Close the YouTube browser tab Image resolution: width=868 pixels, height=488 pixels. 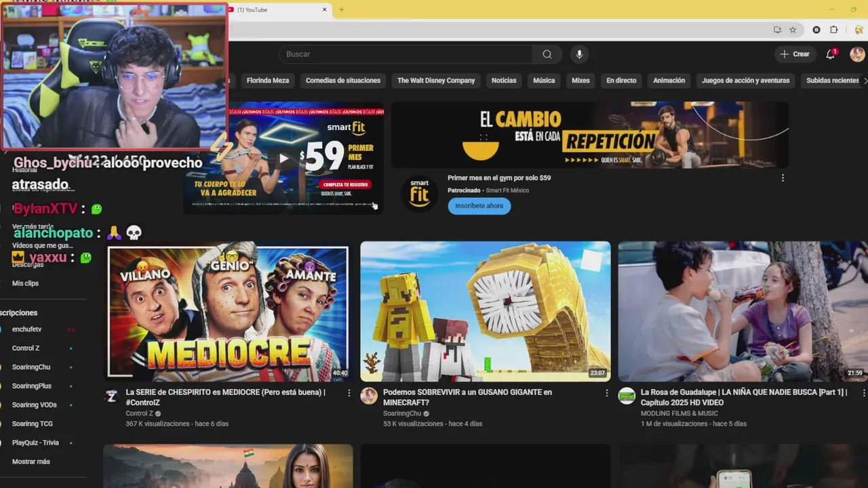324,9
